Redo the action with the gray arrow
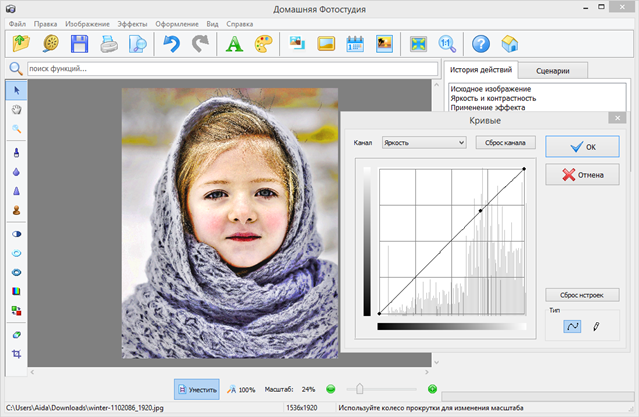Screen dimensions: 639x417 (200, 44)
